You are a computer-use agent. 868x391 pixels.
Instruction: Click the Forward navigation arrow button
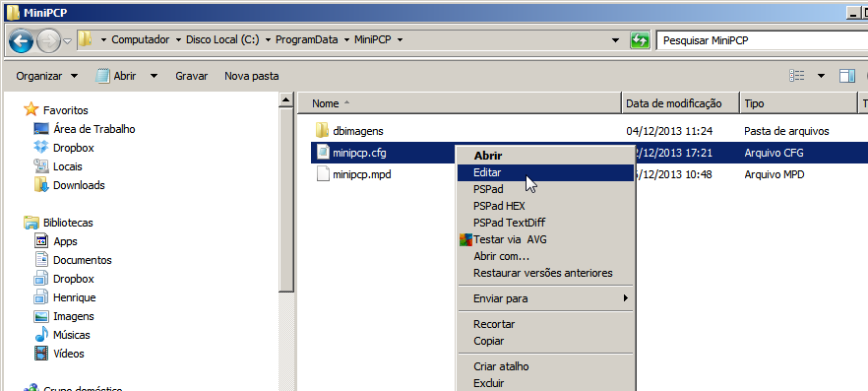[49, 40]
